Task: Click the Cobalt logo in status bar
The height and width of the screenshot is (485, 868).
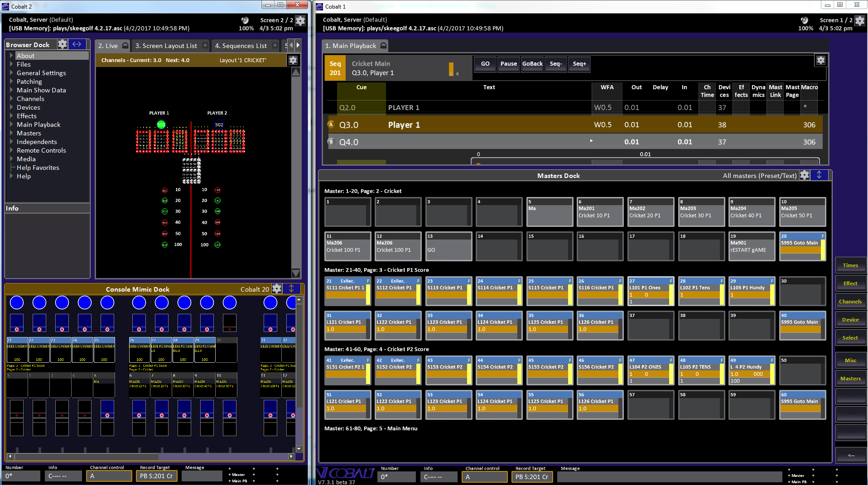Action: pyautogui.click(x=346, y=473)
